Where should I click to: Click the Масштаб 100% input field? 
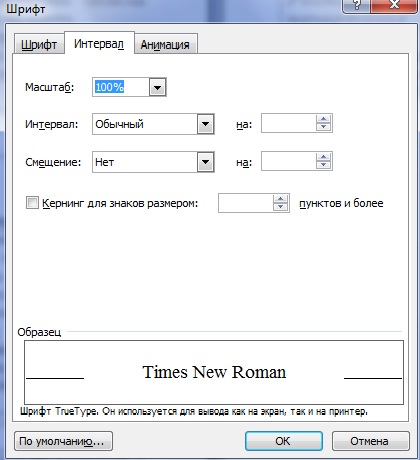121,87
